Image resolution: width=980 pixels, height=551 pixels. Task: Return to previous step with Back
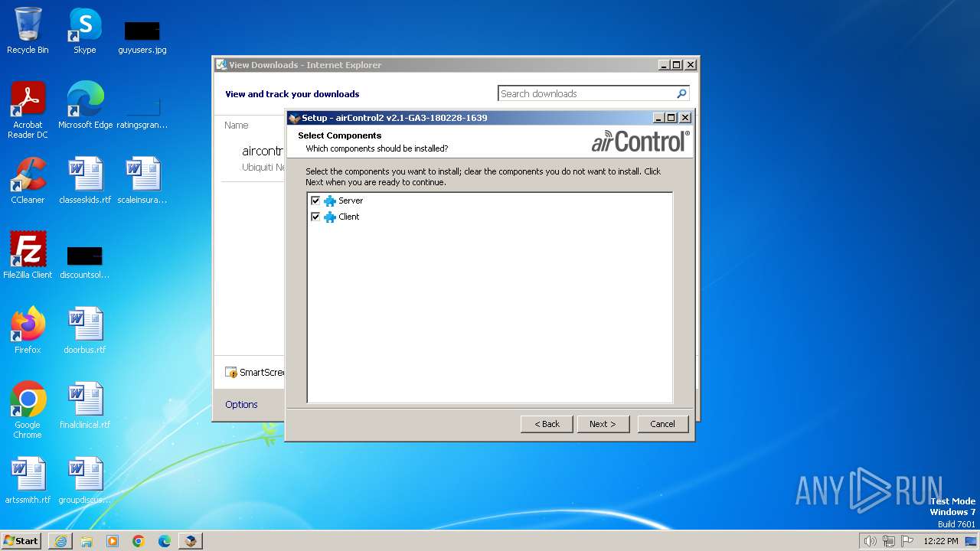point(547,424)
